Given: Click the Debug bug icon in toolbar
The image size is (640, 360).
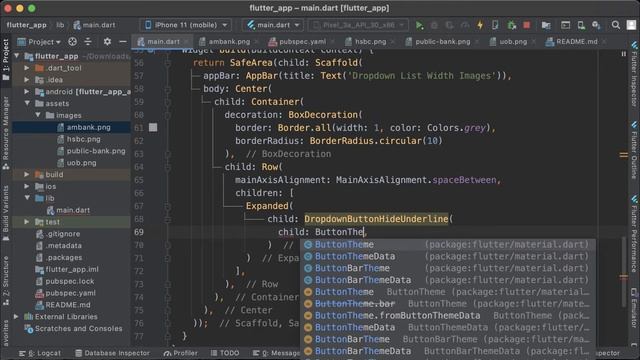Looking at the screenshot, I should point(434,25).
